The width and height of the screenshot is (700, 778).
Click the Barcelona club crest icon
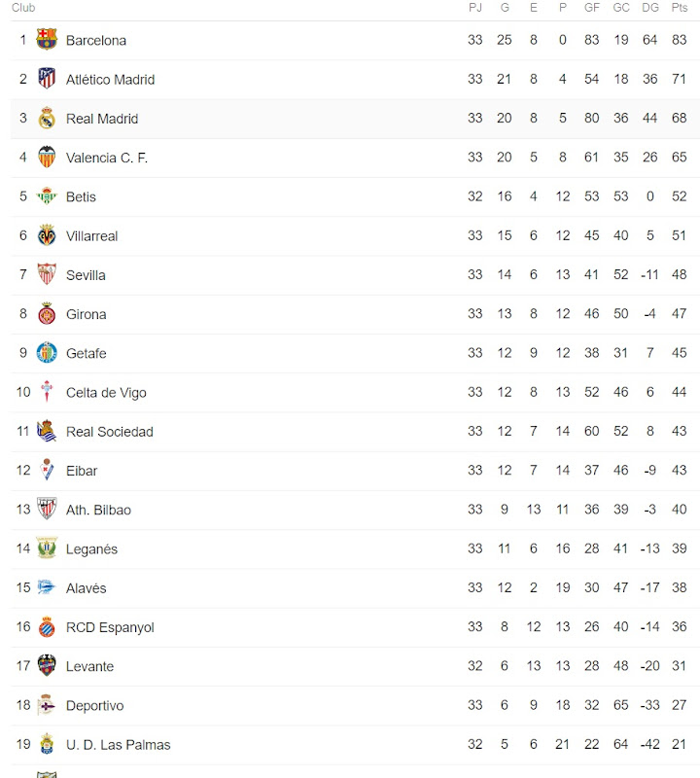47,40
